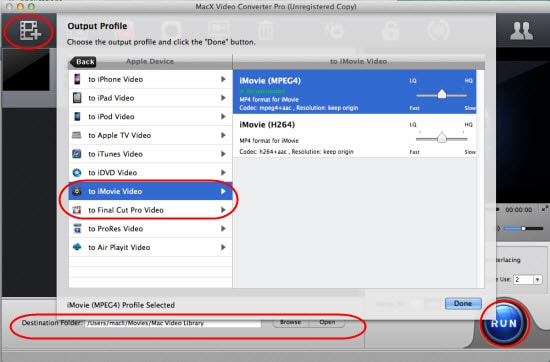
Task: Expand arrow for to iPod Video
Action: click(x=223, y=116)
